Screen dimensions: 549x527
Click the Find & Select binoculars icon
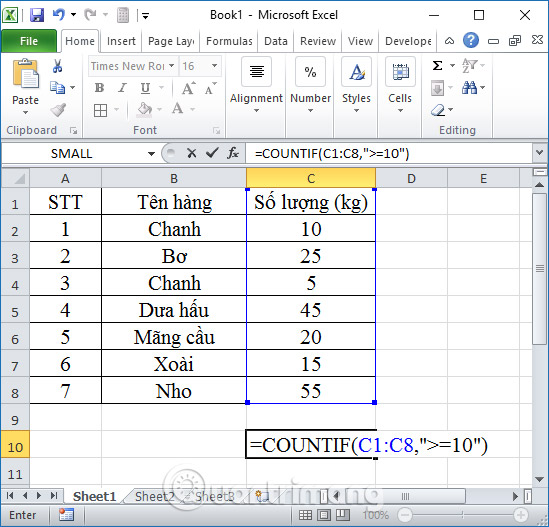coord(469,88)
